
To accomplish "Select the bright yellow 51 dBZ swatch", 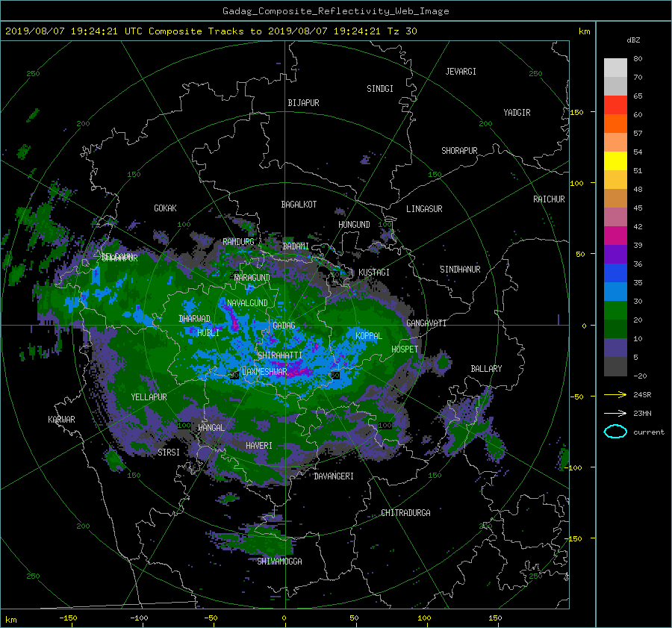I will pyautogui.click(x=615, y=161).
